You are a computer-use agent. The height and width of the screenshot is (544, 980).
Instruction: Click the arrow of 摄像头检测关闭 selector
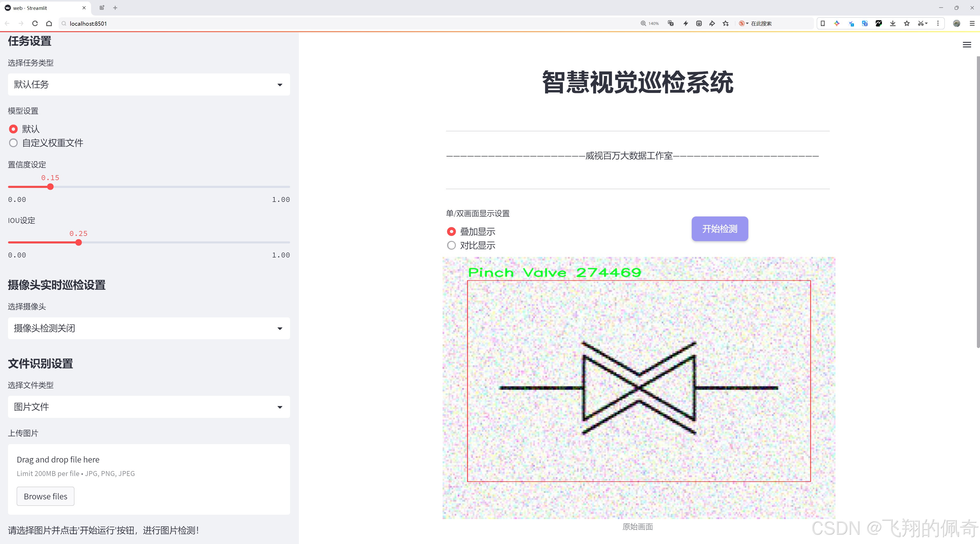point(280,329)
